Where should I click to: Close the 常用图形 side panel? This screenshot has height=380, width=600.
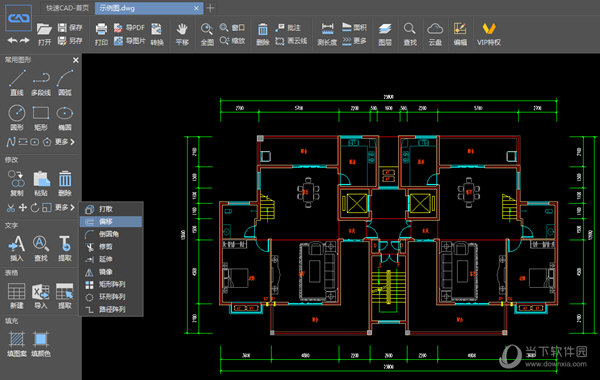[x=76, y=60]
